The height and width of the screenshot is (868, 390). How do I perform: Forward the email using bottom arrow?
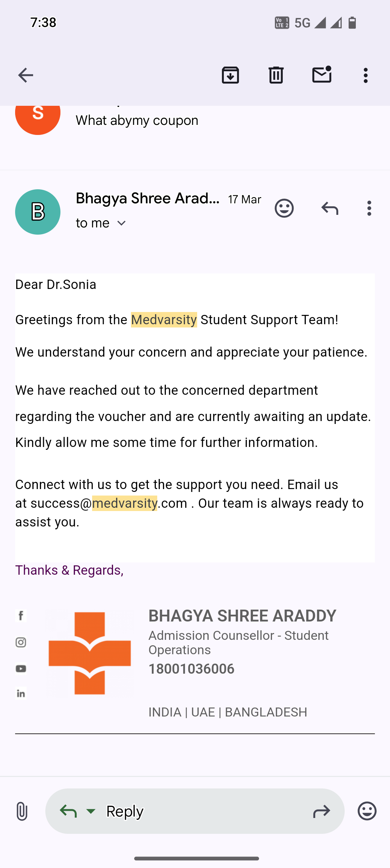[321, 811]
